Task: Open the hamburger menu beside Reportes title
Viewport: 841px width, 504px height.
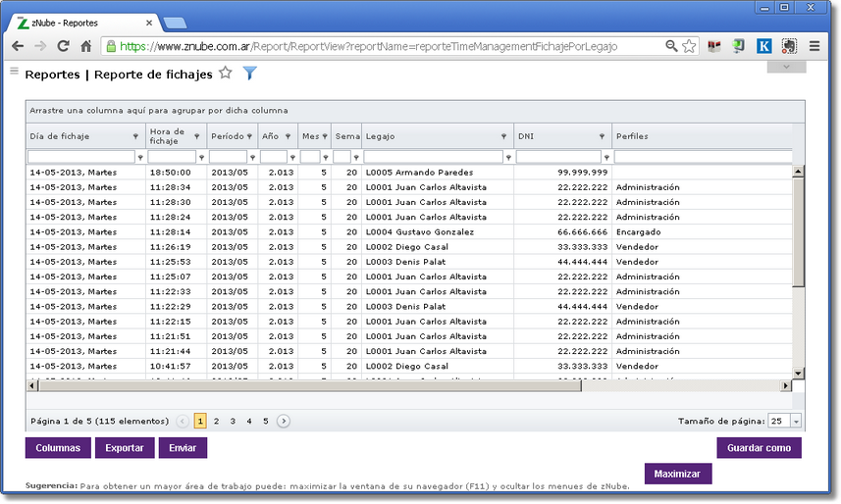Action: [14, 72]
